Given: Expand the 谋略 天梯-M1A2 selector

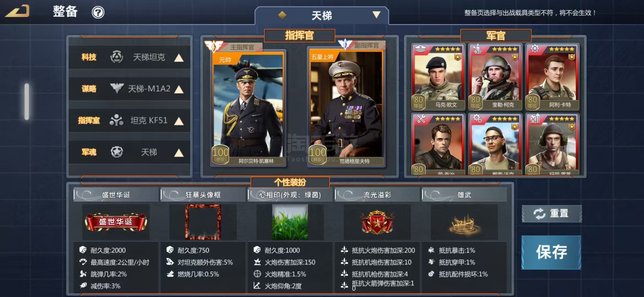Looking at the screenshot, I should [179, 89].
